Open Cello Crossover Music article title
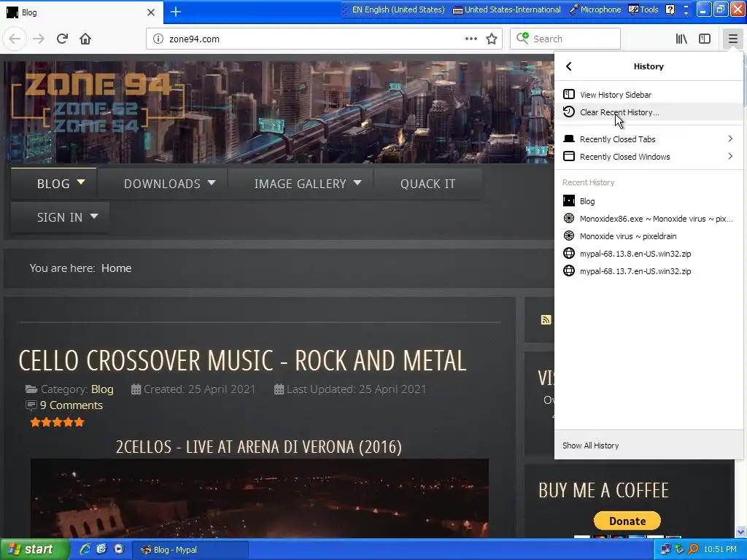The width and height of the screenshot is (747, 560). coord(242,360)
